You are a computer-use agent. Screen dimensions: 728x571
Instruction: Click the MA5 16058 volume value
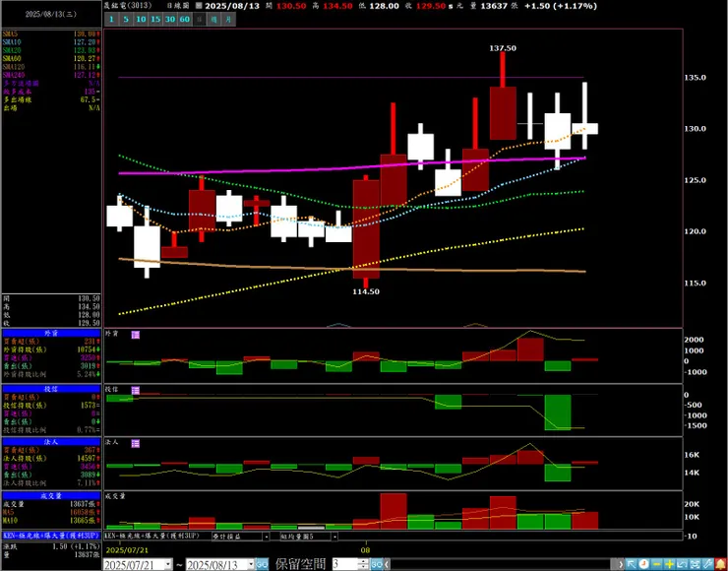(x=82, y=512)
